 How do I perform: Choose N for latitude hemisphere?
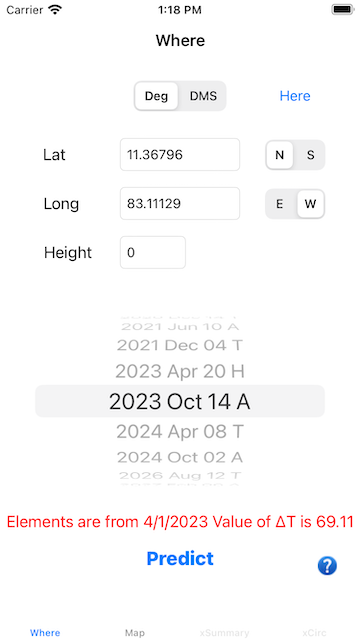(280, 155)
